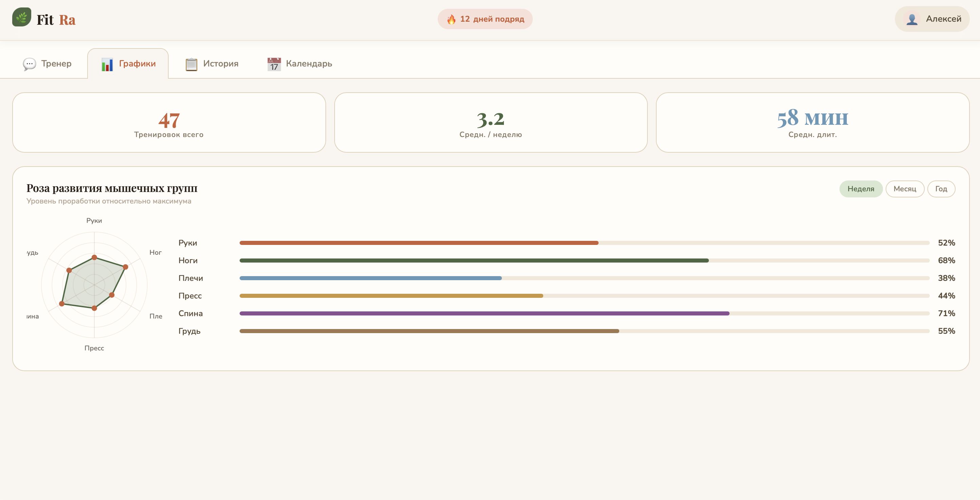Click the Ноги progress bar
This screenshot has height=500, width=980.
[x=584, y=261]
